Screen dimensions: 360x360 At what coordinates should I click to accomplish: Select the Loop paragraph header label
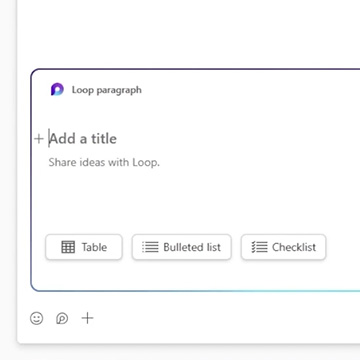point(107,90)
